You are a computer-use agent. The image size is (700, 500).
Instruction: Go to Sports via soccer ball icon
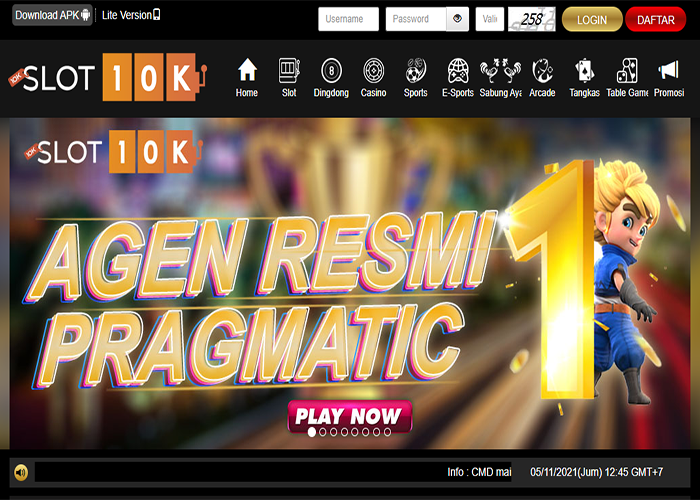coord(416,71)
